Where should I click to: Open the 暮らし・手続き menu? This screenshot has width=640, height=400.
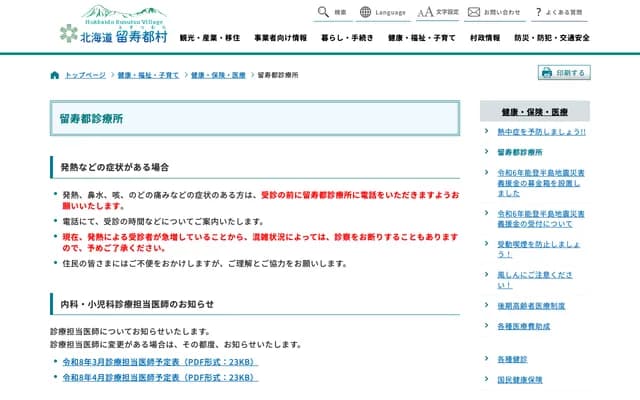pos(347,38)
